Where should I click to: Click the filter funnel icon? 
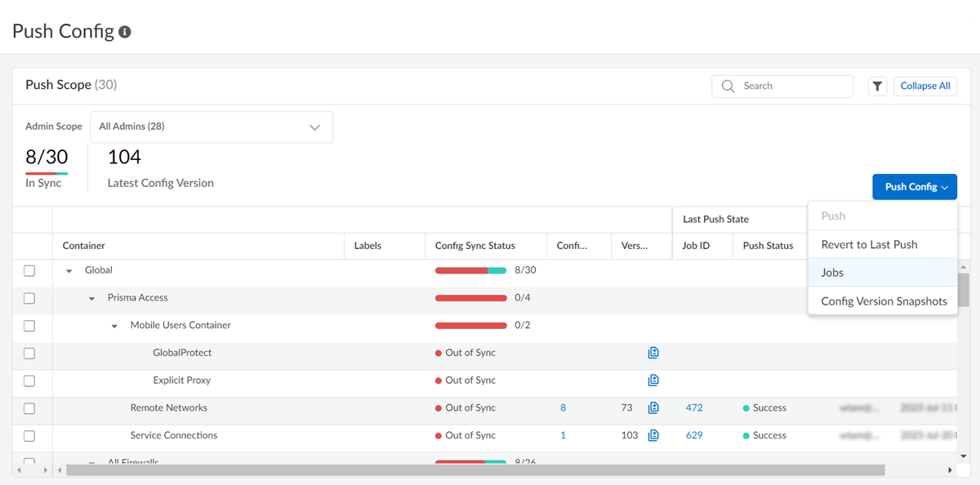(x=877, y=86)
